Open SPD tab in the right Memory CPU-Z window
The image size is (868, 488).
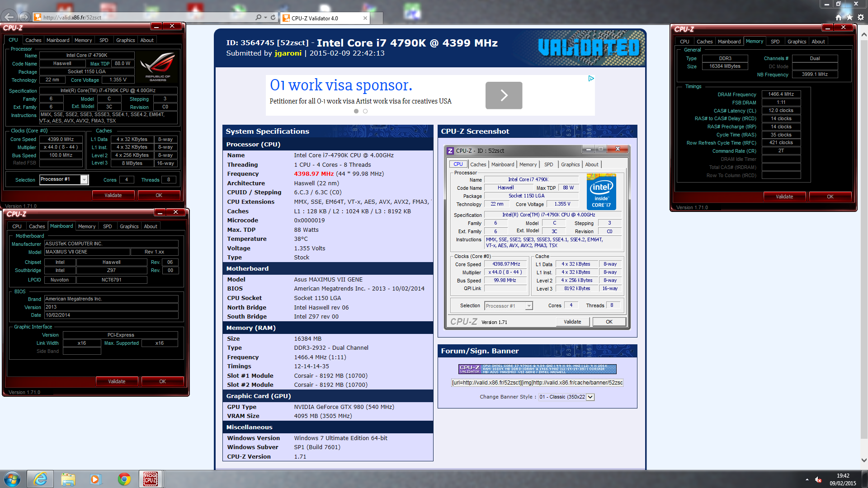coord(775,42)
